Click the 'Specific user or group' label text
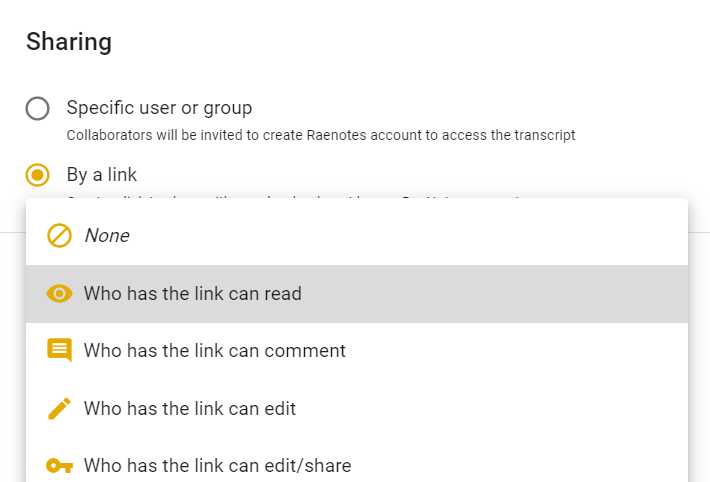Screen dimensions: 710x482 tap(159, 108)
